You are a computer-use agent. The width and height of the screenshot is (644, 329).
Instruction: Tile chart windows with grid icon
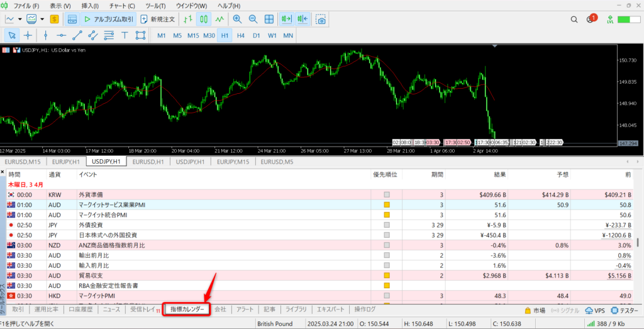pos(269,19)
